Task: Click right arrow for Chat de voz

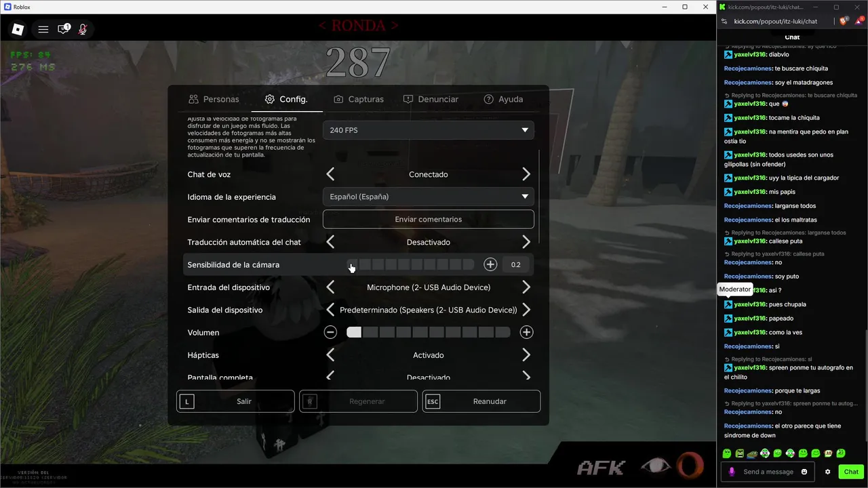Action: click(526, 174)
